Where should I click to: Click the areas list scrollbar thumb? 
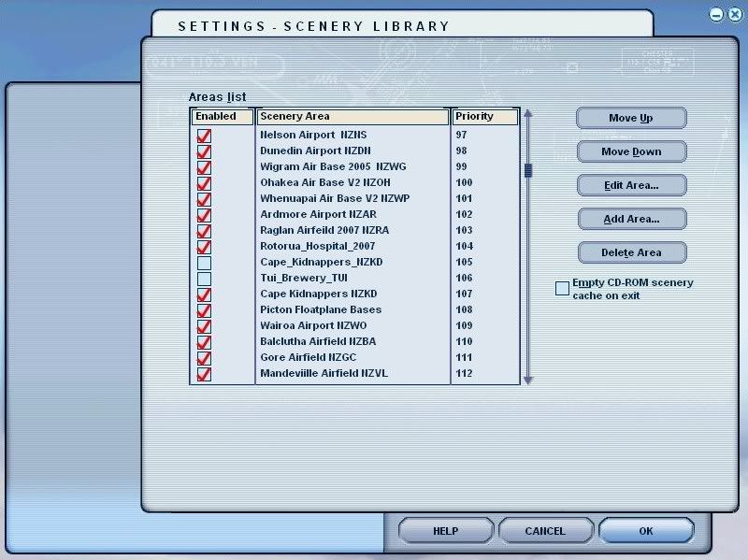pos(527,170)
